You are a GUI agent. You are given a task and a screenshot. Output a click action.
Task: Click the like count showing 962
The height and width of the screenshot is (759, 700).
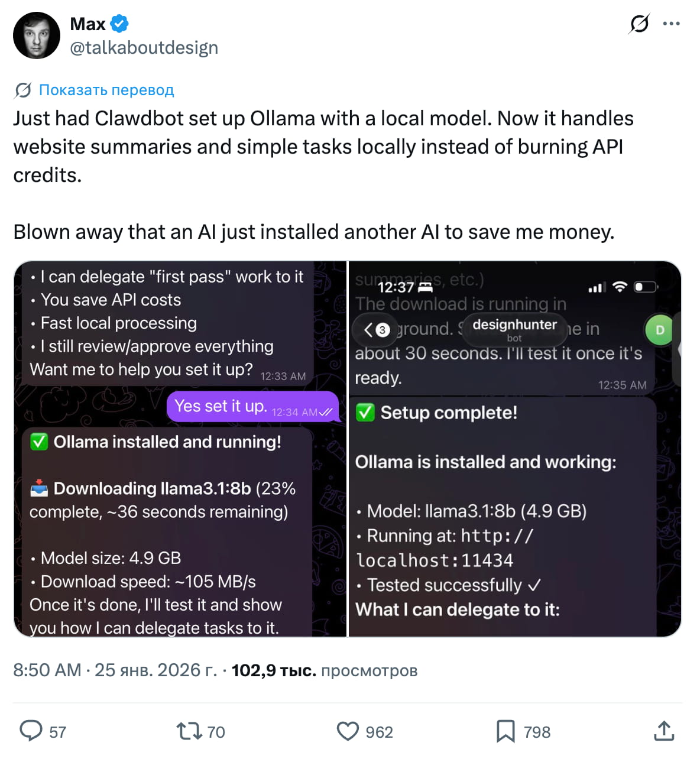(378, 732)
